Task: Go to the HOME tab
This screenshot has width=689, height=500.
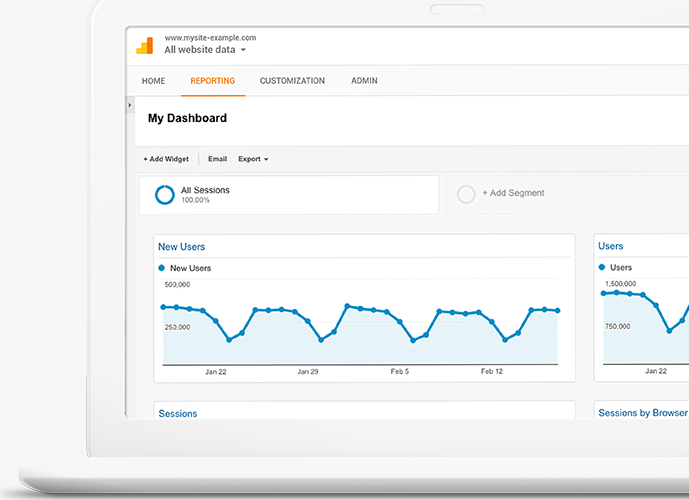Action: 153,81
